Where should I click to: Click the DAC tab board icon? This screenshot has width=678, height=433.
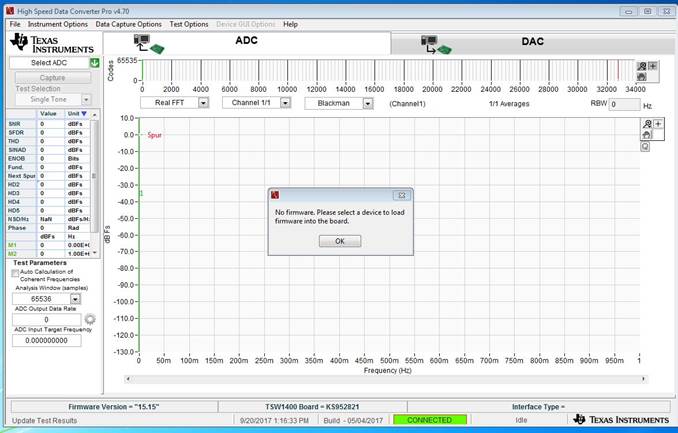[436, 45]
